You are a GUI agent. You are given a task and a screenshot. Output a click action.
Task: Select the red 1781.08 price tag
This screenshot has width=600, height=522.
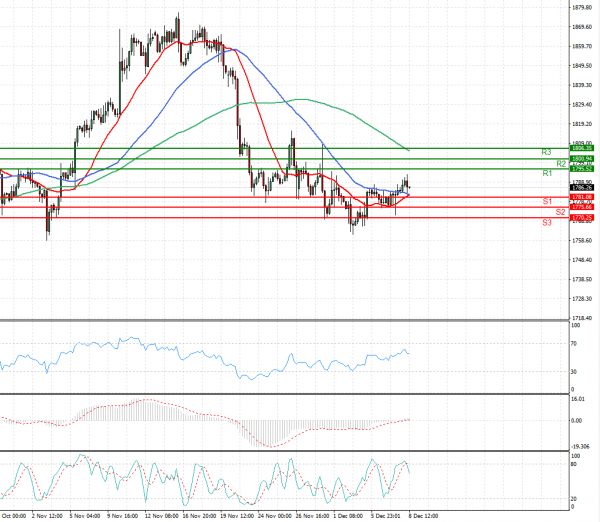point(582,197)
